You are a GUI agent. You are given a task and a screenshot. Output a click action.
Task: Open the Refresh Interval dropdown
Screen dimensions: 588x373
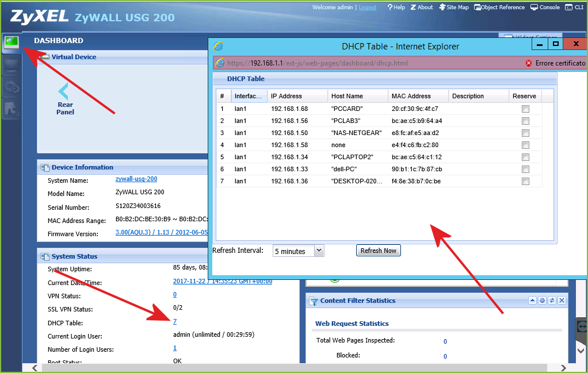319,251
